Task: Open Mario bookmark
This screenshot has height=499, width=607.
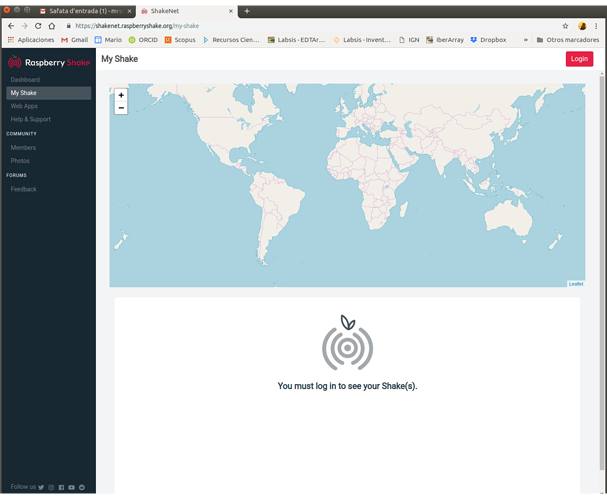Action: coord(108,40)
